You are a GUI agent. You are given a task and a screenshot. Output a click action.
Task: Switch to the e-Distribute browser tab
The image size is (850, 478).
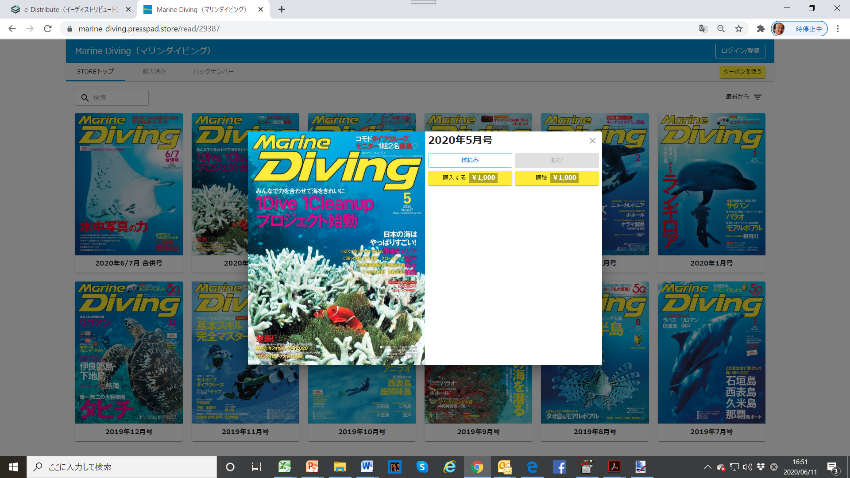tap(65, 9)
